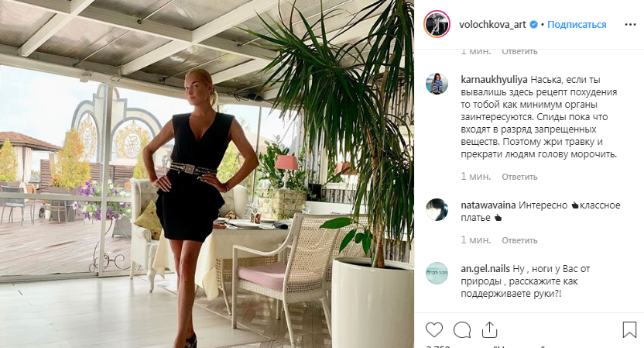Visit an.gel.nails profile from username
Viewport: 644px width, 348px height.
[485, 269]
